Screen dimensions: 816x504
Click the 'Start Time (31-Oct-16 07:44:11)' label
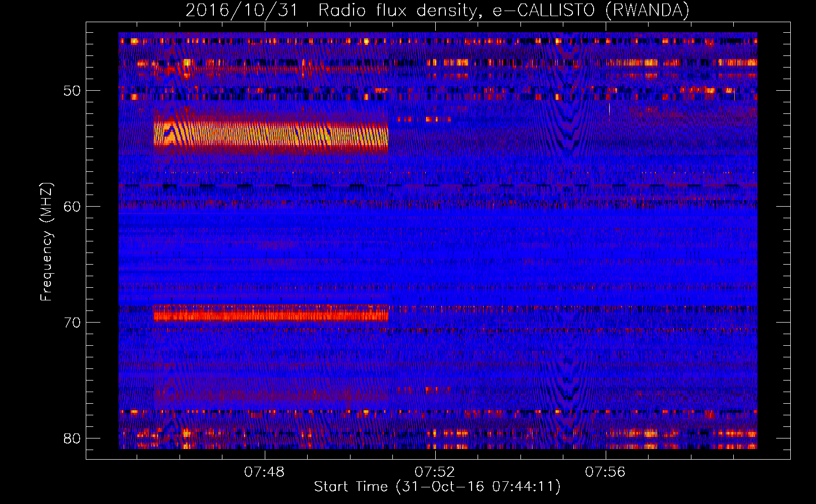click(x=437, y=487)
